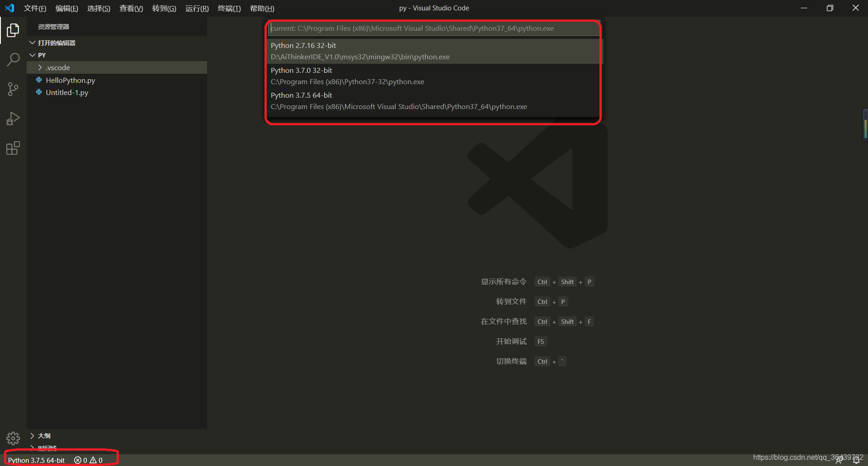Click the 开始调试 shortcut hint
Screen dimensions: 868x466
pyautogui.click(x=511, y=342)
